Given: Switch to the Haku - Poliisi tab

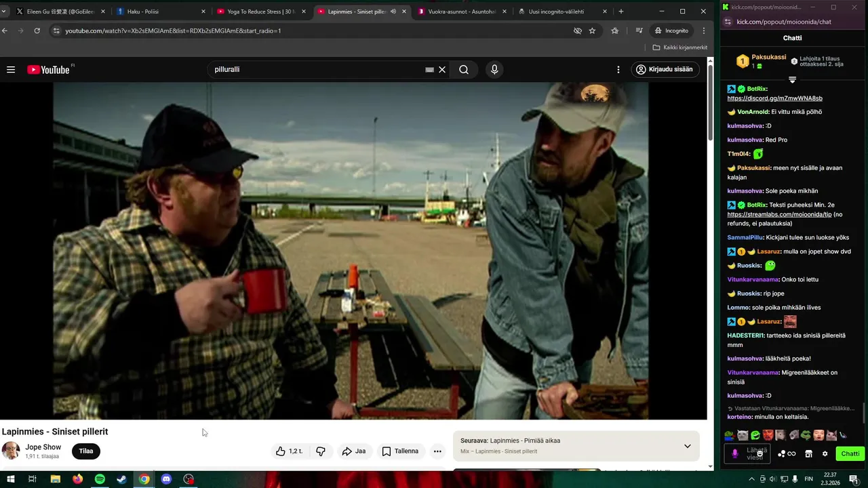Looking at the screenshot, I should (x=160, y=12).
